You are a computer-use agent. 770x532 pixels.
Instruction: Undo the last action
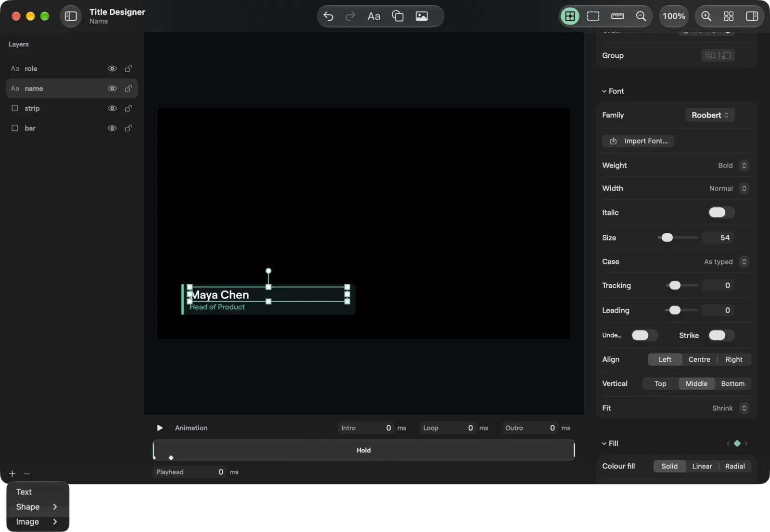pyautogui.click(x=328, y=16)
